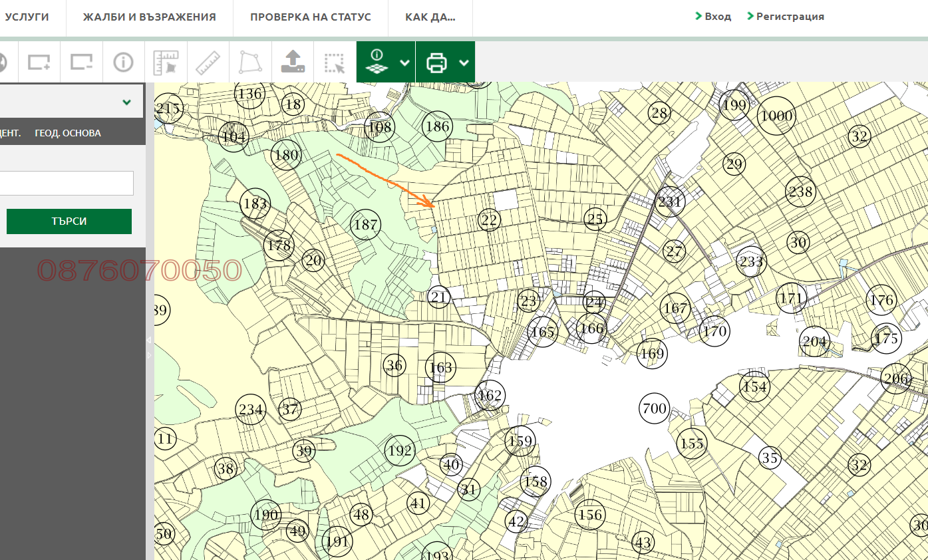This screenshot has height=560, width=928.
Task: Click the coordinate measurement ruler-corner tool
Action: [166, 62]
